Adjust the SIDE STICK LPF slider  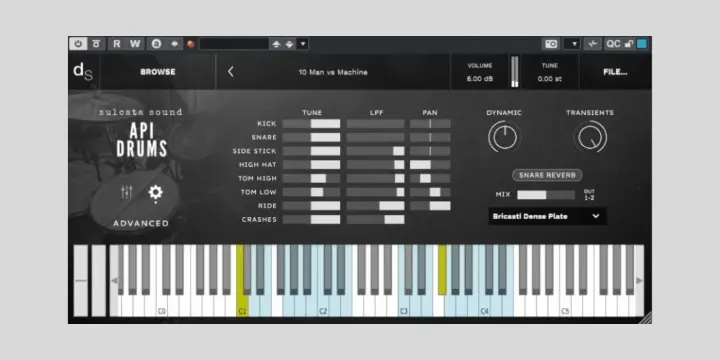[376, 151]
